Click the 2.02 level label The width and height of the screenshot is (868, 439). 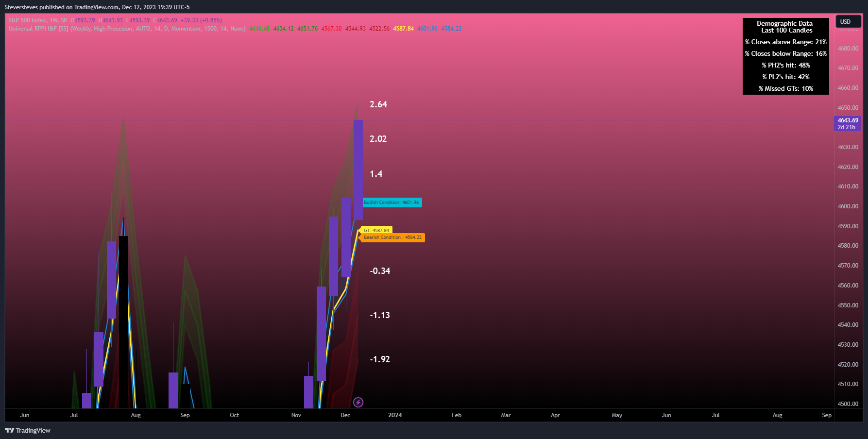point(378,139)
